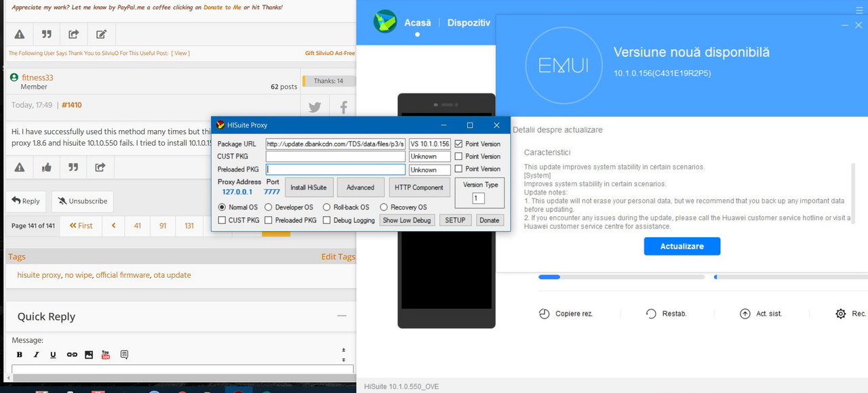Click the Restab. restore icon
868x393 pixels.
[651, 314]
